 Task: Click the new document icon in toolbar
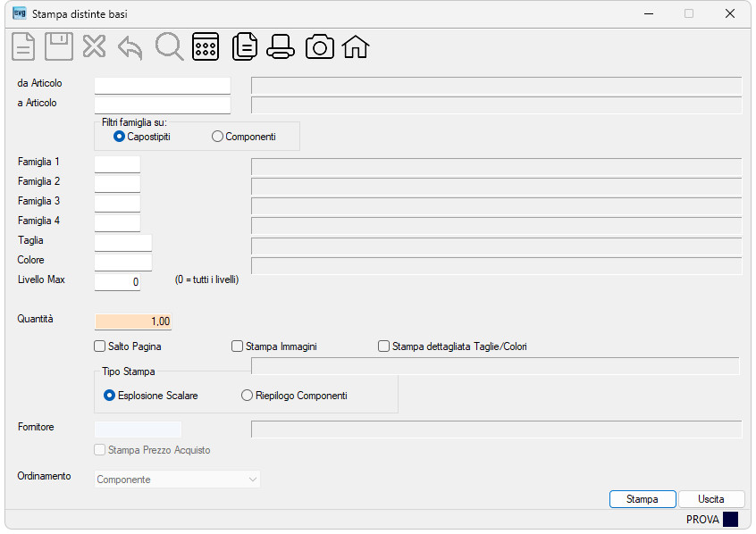[x=23, y=46]
